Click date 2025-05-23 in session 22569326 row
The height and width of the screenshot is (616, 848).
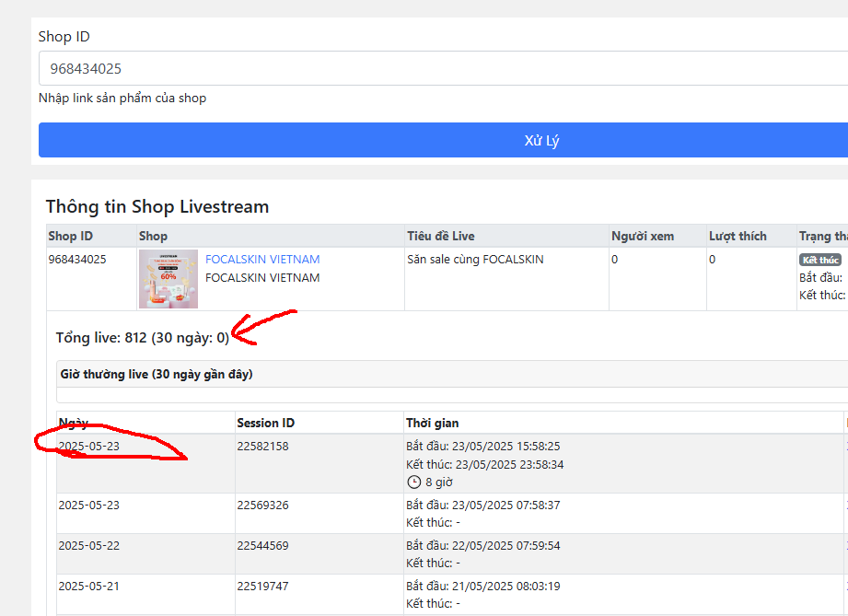[88, 506]
